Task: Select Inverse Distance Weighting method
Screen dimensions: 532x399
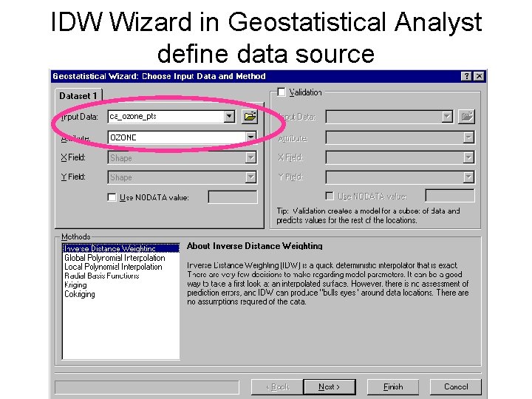Action: [121, 248]
